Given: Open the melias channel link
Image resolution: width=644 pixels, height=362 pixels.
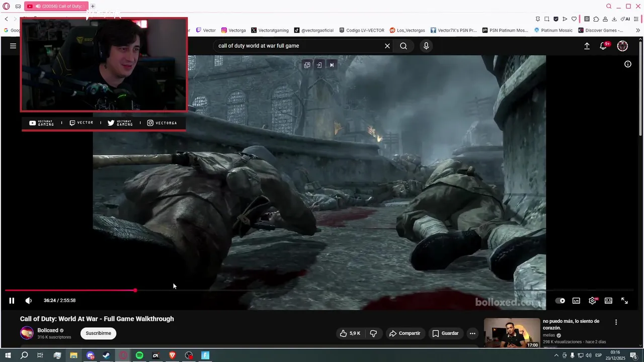Looking at the screenshot, I should pos(549,335).
